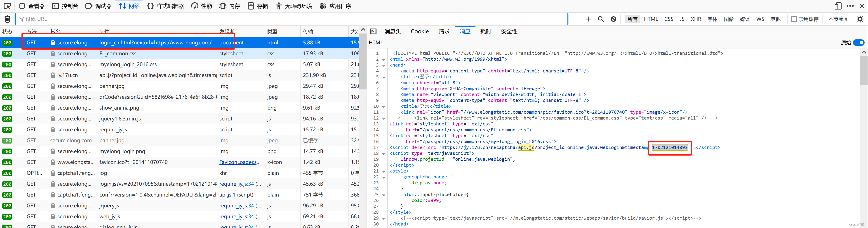Open the 内存 memory panel

coord(230,6)
